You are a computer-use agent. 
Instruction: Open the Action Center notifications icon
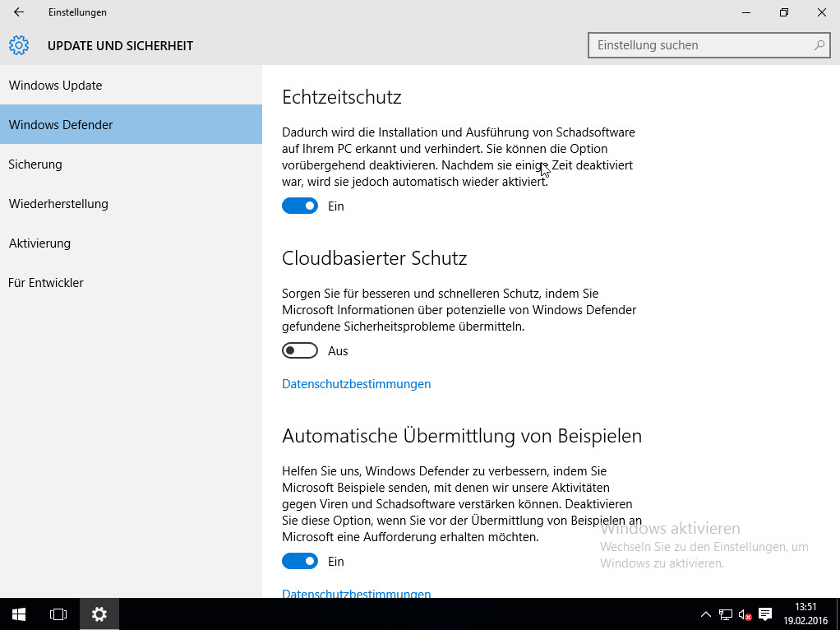click(x=765, y=614)
